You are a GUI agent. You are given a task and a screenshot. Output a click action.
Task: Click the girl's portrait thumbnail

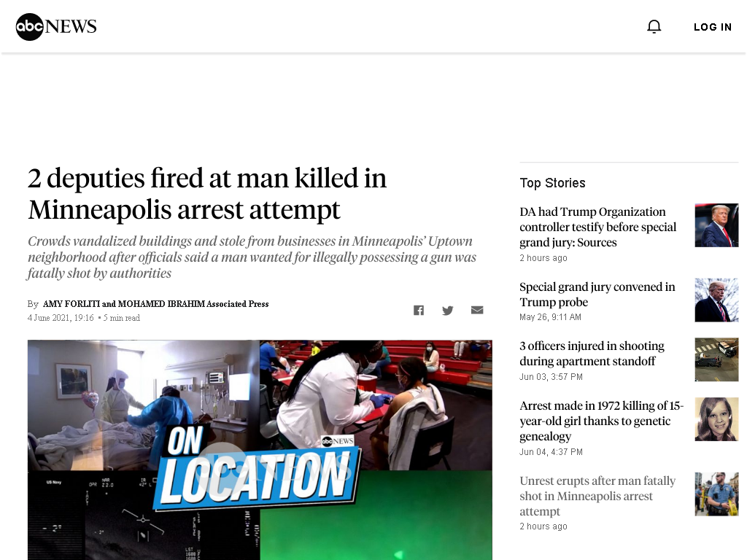coord(716,419)
